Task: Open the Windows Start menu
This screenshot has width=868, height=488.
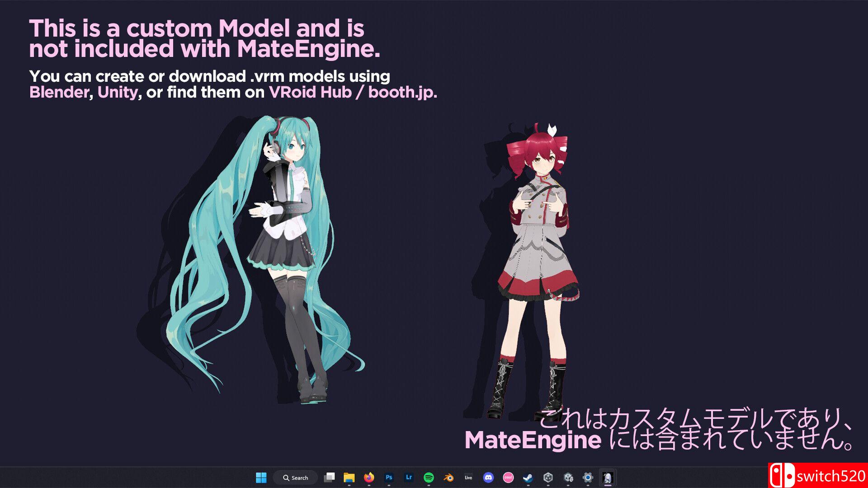Action: tap(262, 478)
